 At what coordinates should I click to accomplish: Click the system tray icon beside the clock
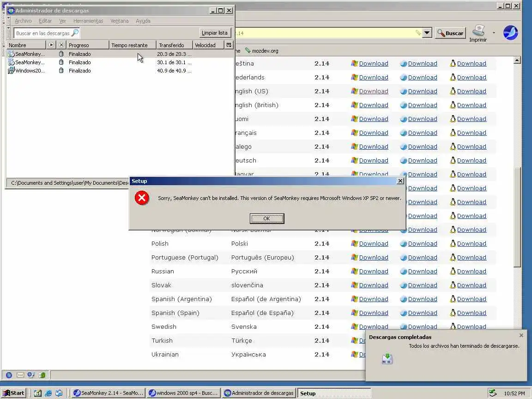pyautogui.click(x=493, y=393)
